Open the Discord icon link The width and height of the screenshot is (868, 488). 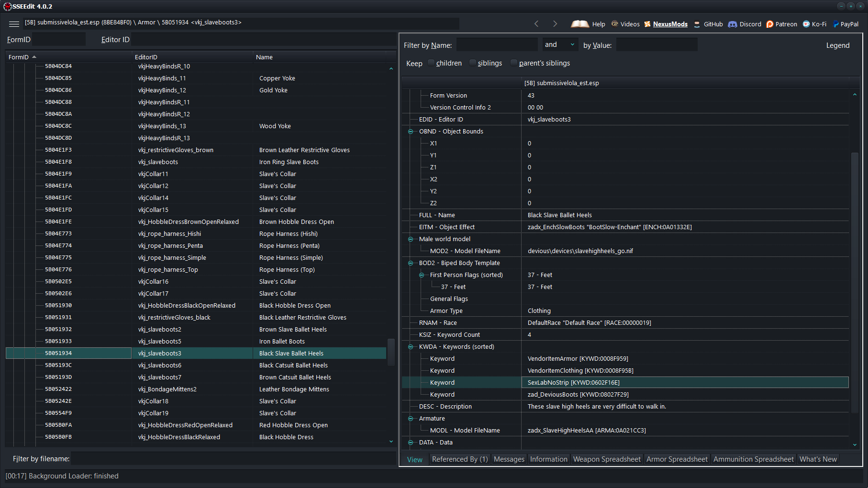point(733,24)
